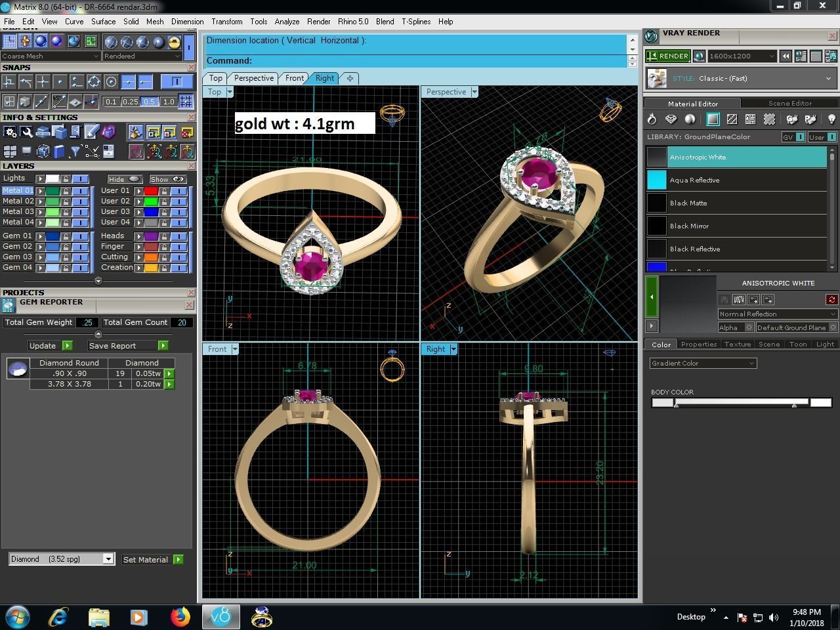
Task: Open the Render menu
Action: pos(319,22)
